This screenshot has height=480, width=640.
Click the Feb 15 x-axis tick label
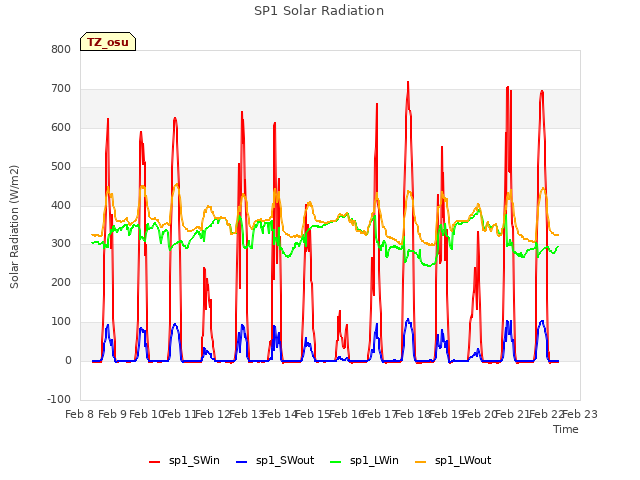tap(312, 414)
